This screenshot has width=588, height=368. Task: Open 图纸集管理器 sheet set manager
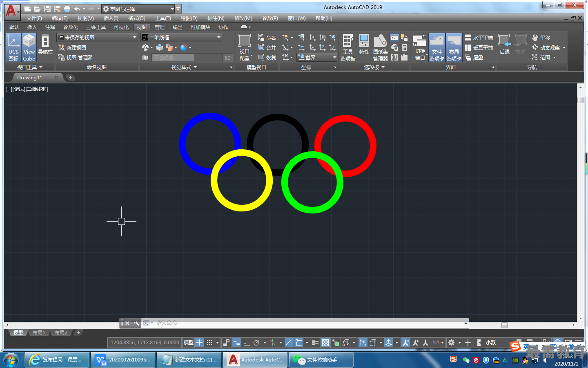[x=380, y=47]
